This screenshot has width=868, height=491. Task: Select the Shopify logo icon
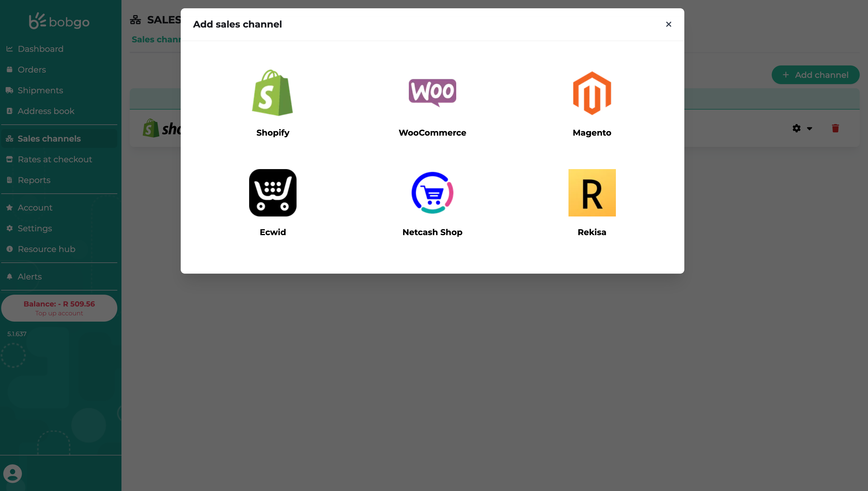pyautogui.click(x=273, y=93)
